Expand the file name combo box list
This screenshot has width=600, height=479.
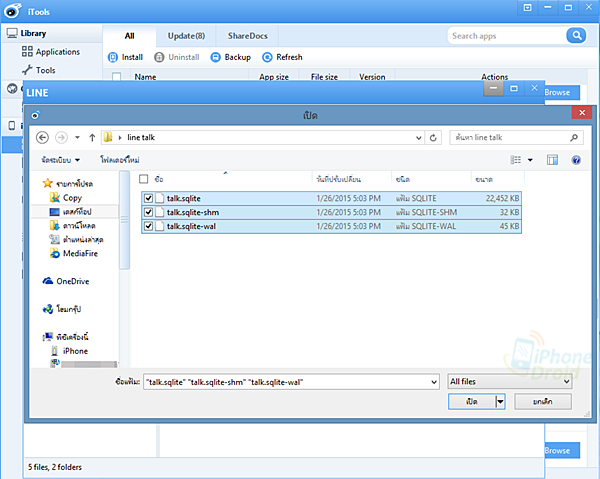[x=434, y=382]
